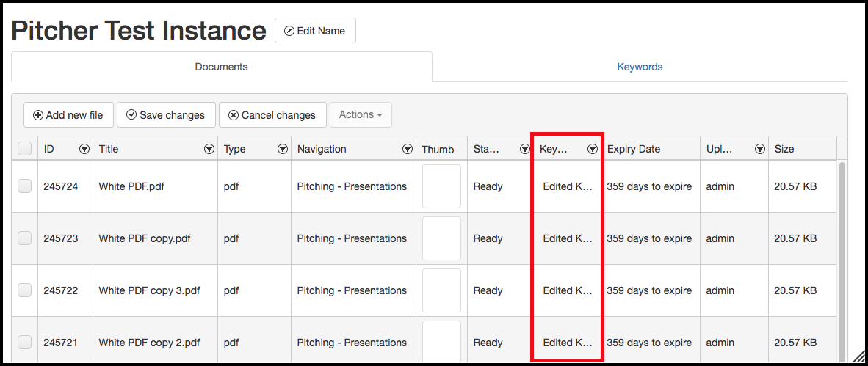Open thumbnail of White PDF copy.pdf
868x366 pixels.
coord(441,238)
